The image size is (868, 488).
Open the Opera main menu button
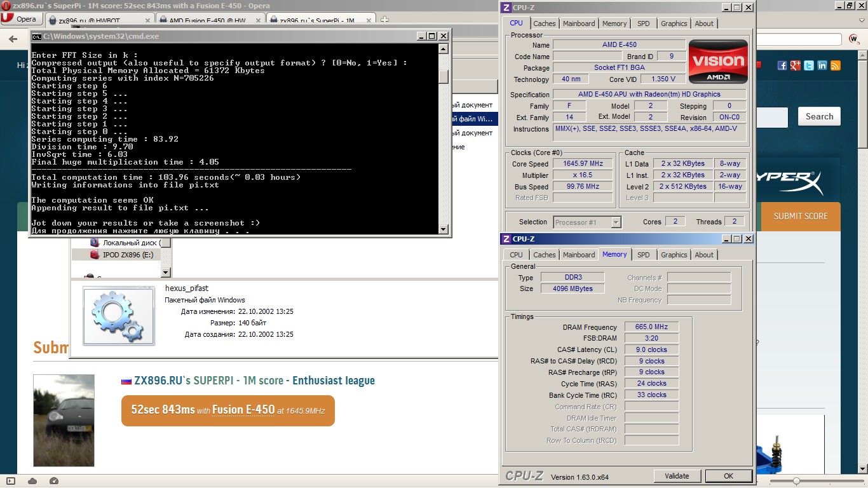pos(21,18)
